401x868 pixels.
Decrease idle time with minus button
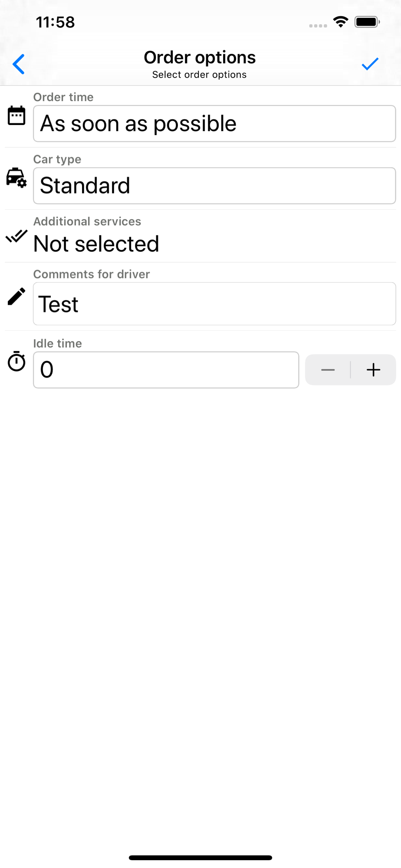point(328,370)
